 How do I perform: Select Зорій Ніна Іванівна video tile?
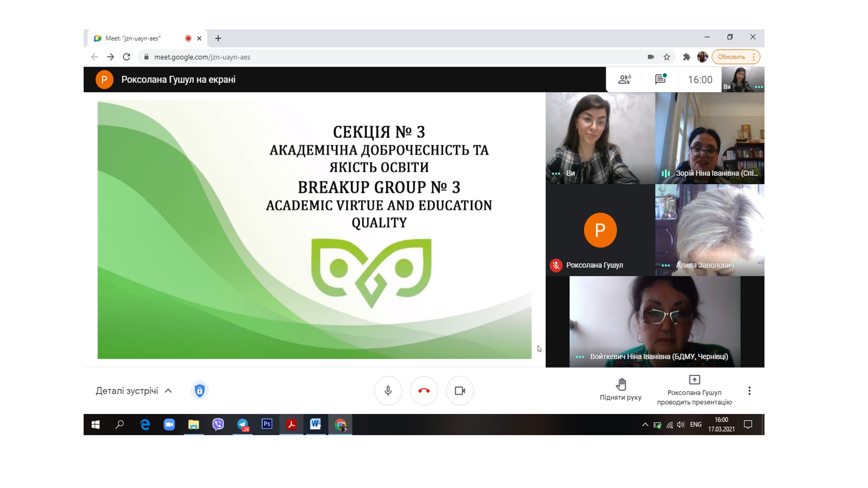click(x=710, y=138)
